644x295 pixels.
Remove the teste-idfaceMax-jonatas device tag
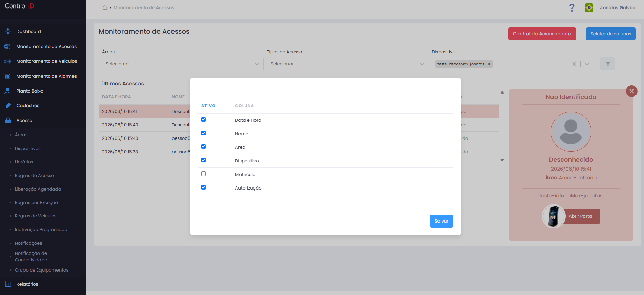click(x=489, y=64)
